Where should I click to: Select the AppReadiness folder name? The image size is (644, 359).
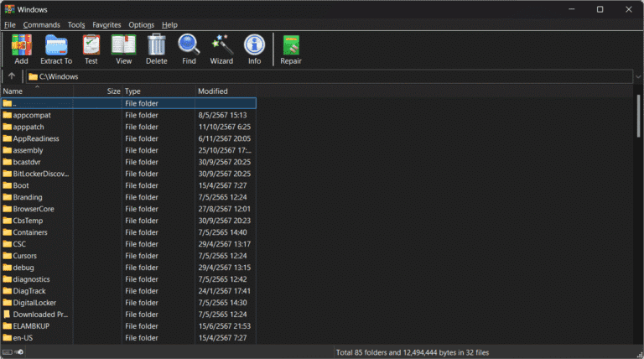pyautogui.click(x=36, y=138)
